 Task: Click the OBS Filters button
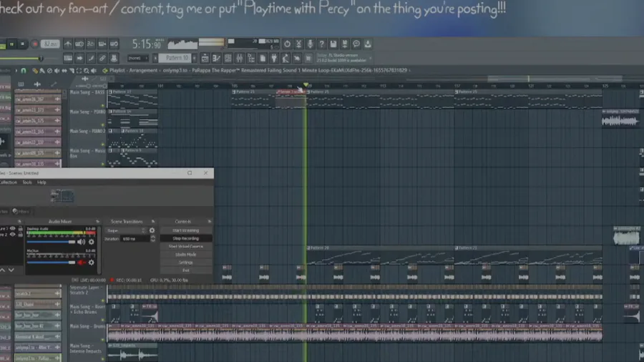click(21, 211)
